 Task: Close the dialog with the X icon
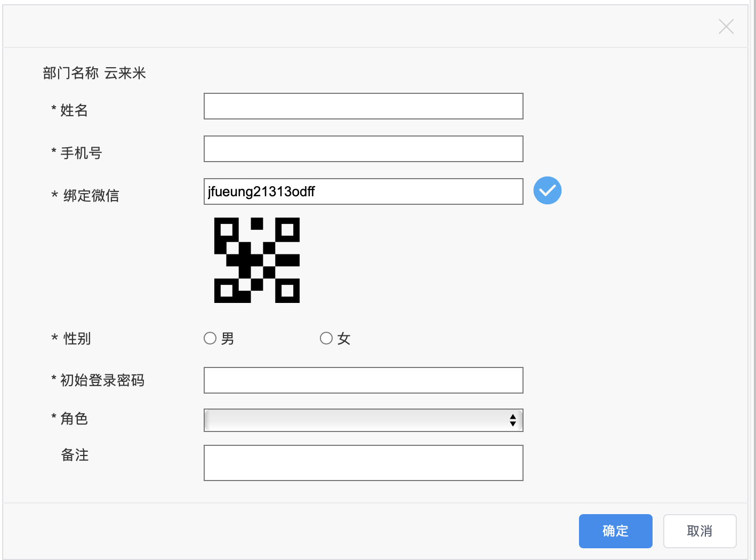[x=726, y=26]
